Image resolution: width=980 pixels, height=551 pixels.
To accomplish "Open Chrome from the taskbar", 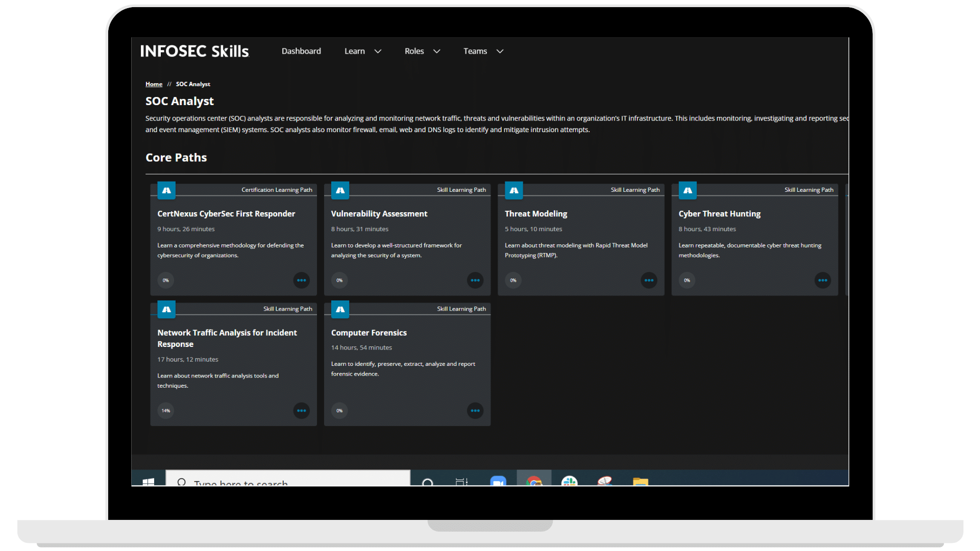I will point(534,481).
